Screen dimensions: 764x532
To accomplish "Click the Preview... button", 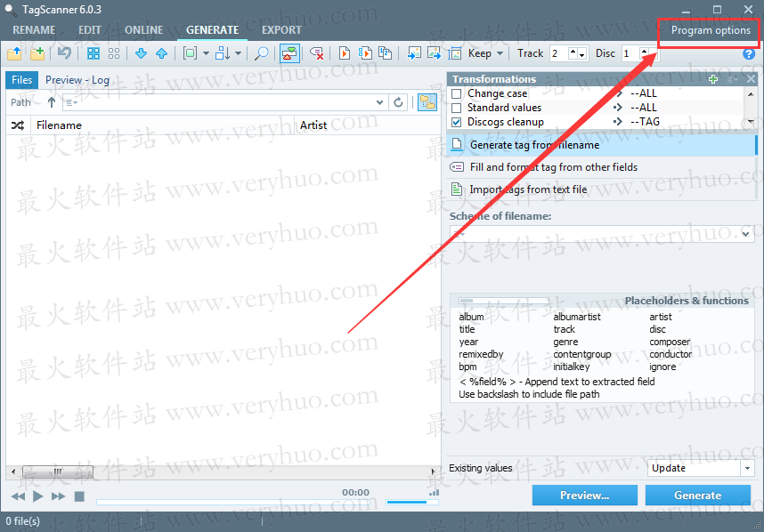I will point(585,496).
